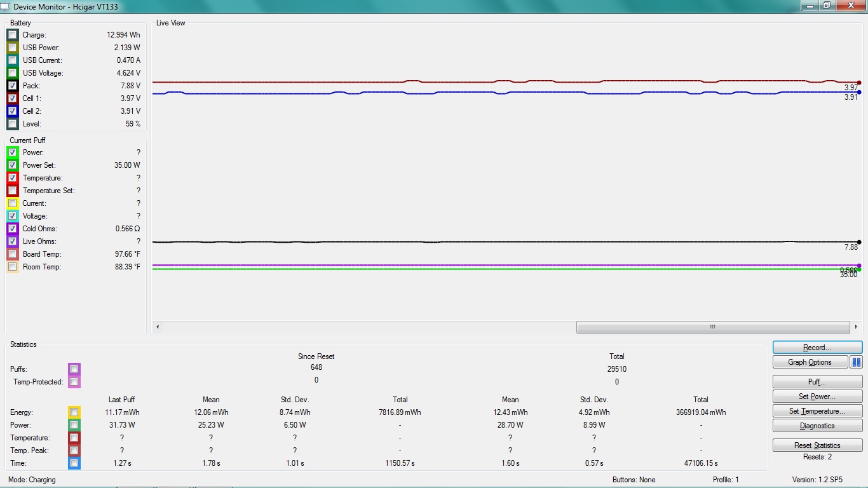The height and width of the screenshot is (488, 868).
Task: Open the Graph Options menu
Action: 810,362
